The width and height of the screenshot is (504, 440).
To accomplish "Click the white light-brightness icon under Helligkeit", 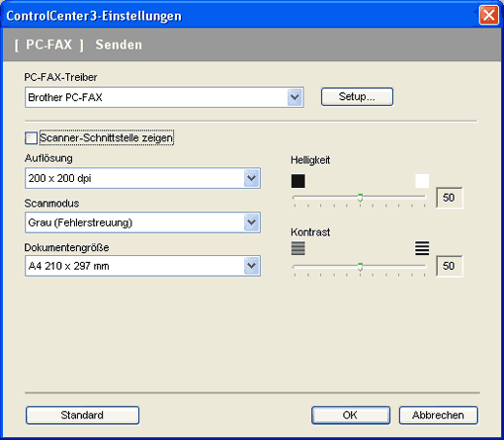I will click(422, 181).
